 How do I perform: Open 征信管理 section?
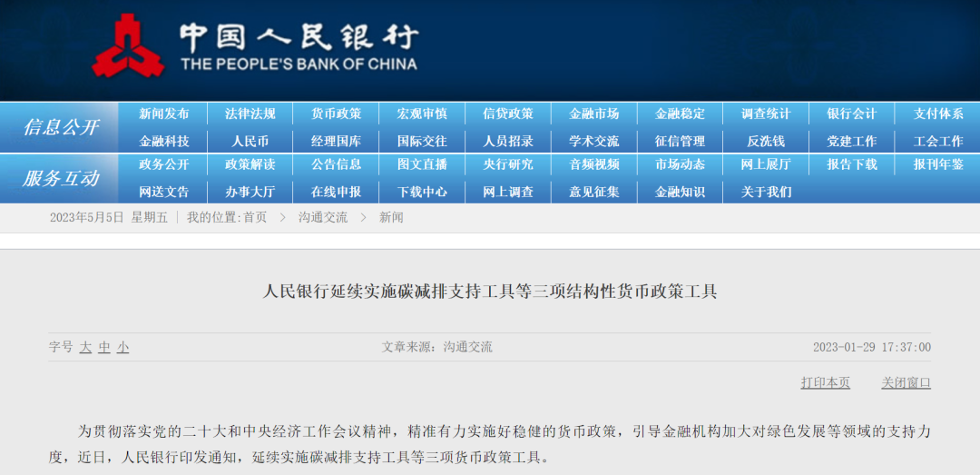coord(680,142)
